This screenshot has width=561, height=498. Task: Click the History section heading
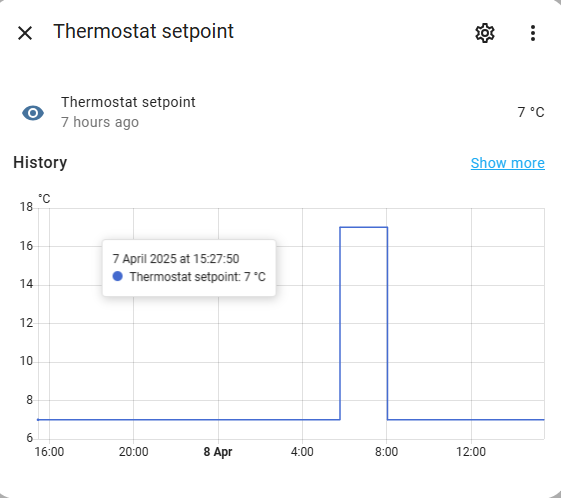[x=40, y=163]
